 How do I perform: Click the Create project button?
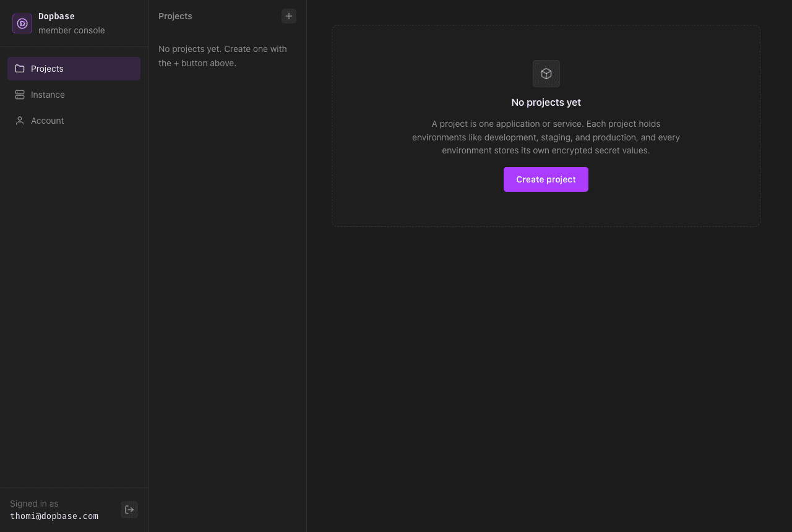click(x=546, y=179)
